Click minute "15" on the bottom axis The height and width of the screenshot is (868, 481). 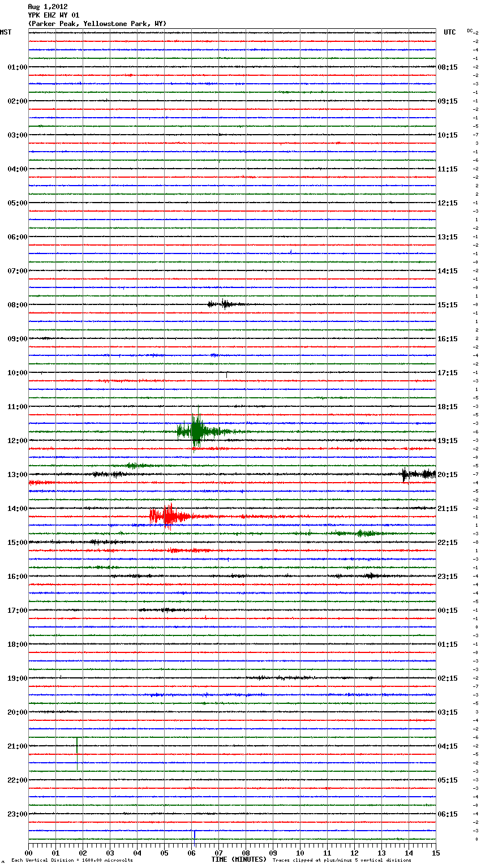(x=436, y=853)
